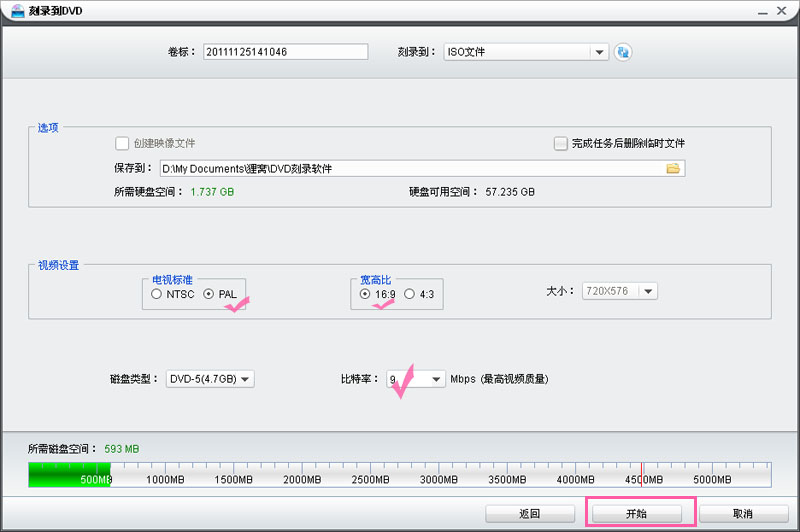The width and height of the screenshot is (800, 532).
Task: Click the 取消 button
Action: pyautogui.click(x=743, y=514)
